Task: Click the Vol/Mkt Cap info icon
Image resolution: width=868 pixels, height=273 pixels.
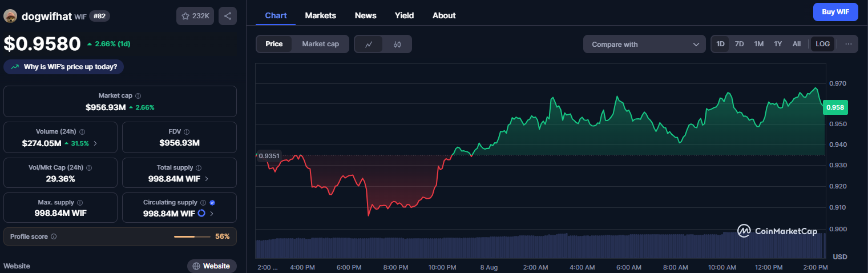Action: coord(88,168)
